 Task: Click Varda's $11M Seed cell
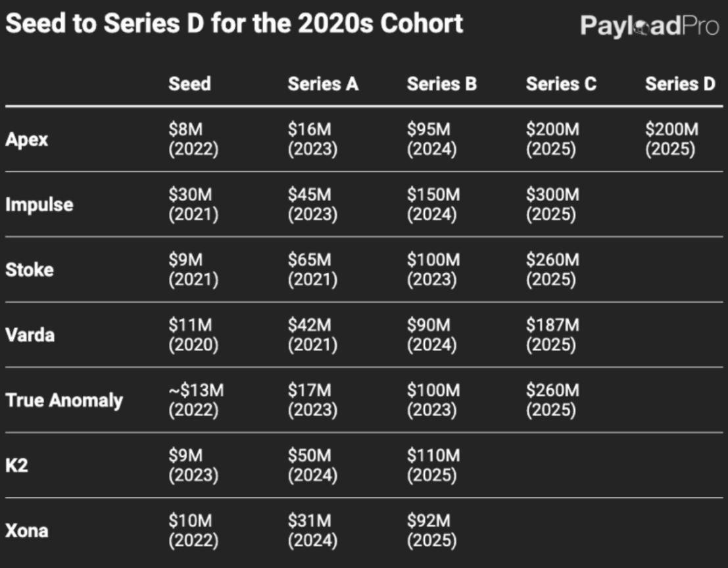[x=193, y=335]
